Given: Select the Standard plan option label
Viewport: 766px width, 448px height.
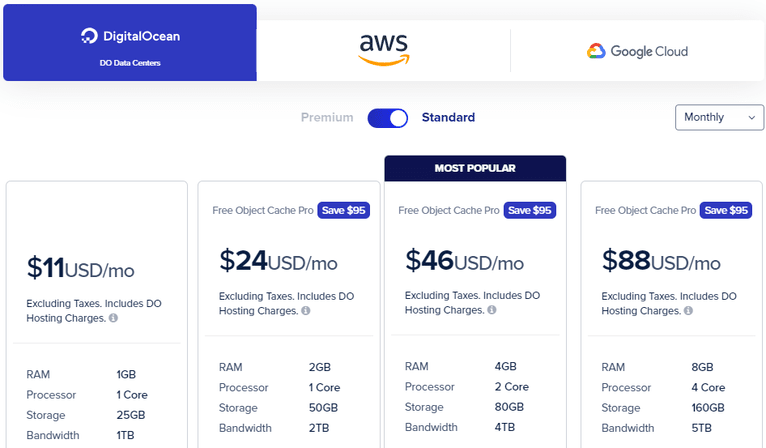Looking at the screenshot, I should point(448,118).
